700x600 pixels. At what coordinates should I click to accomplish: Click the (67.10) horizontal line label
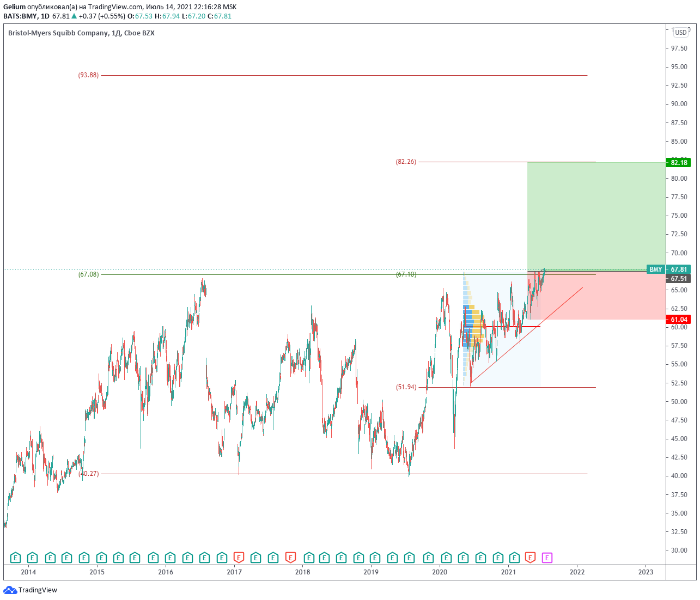click(406, 274)
